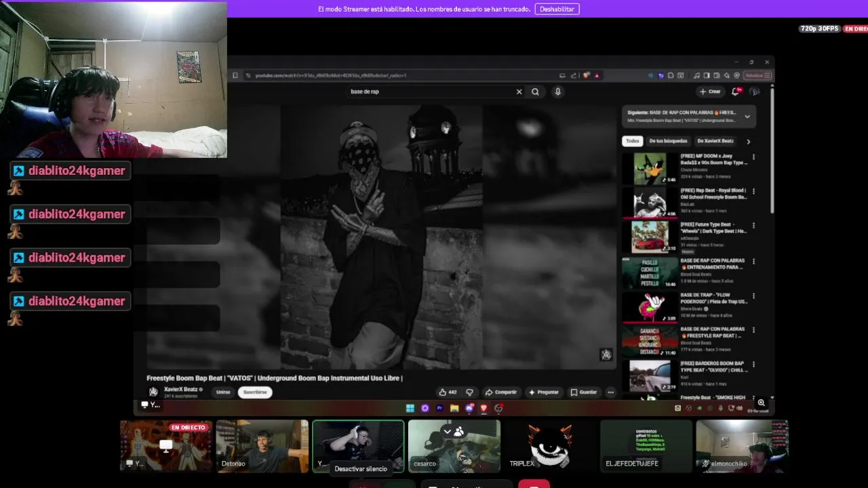Open the YouTube account avatar menu

click(755, 91)
